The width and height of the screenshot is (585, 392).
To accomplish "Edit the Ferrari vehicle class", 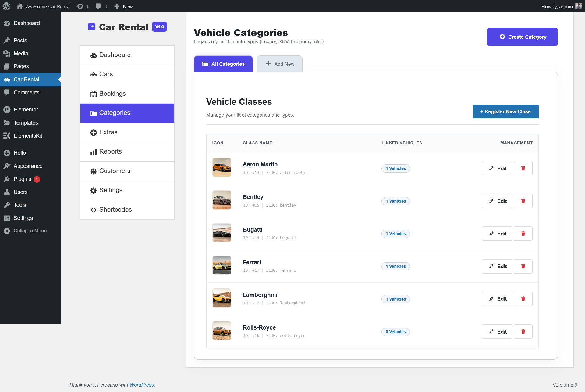I will click(497, 266).
